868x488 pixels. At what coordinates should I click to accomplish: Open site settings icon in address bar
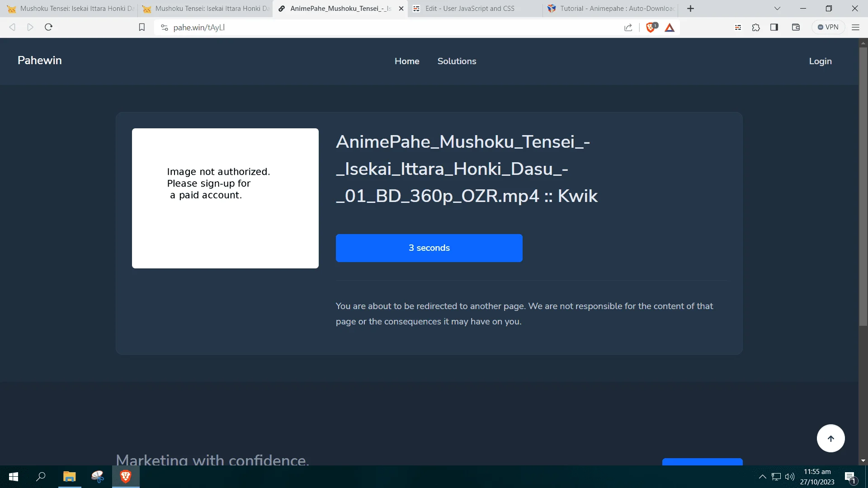[x=165, y=28]
